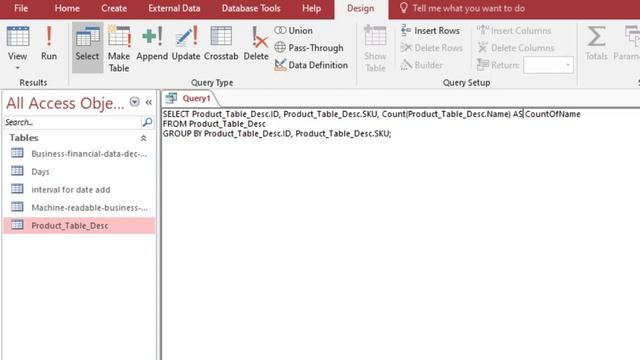Switch to the Home ribbon tab
640x360 pixels.
[67, 9]
